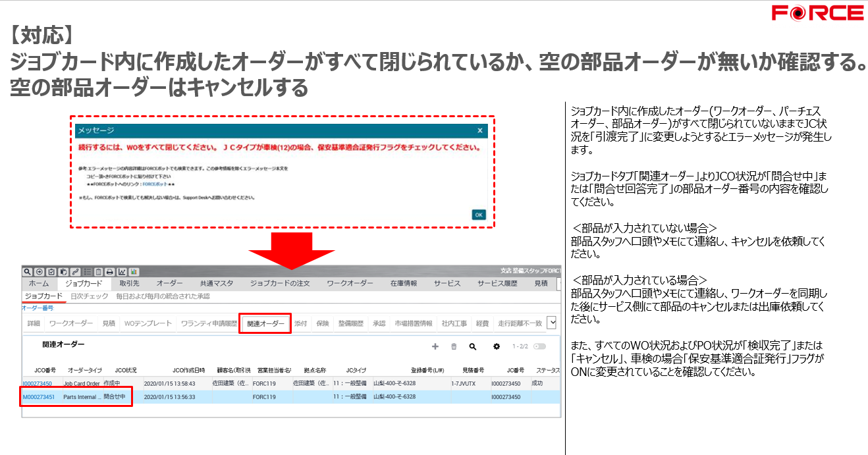
Task: Close the メッセージ dialog with X
Action: coord(479,130)
